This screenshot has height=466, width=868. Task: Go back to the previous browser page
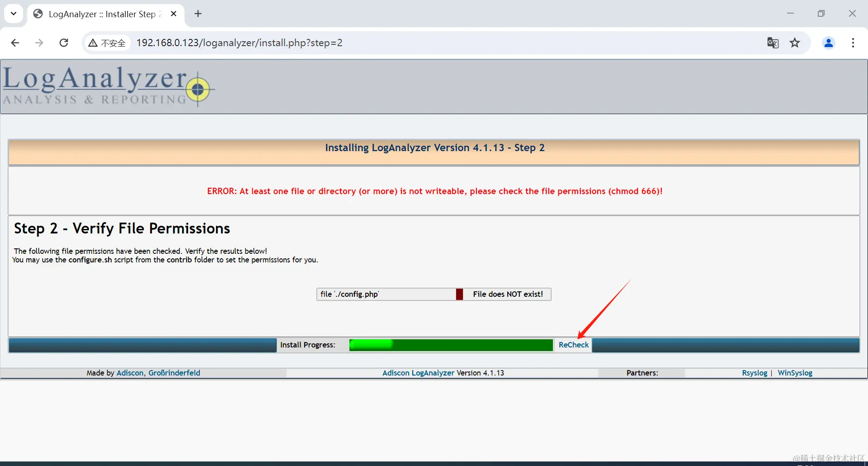[15, 43]
